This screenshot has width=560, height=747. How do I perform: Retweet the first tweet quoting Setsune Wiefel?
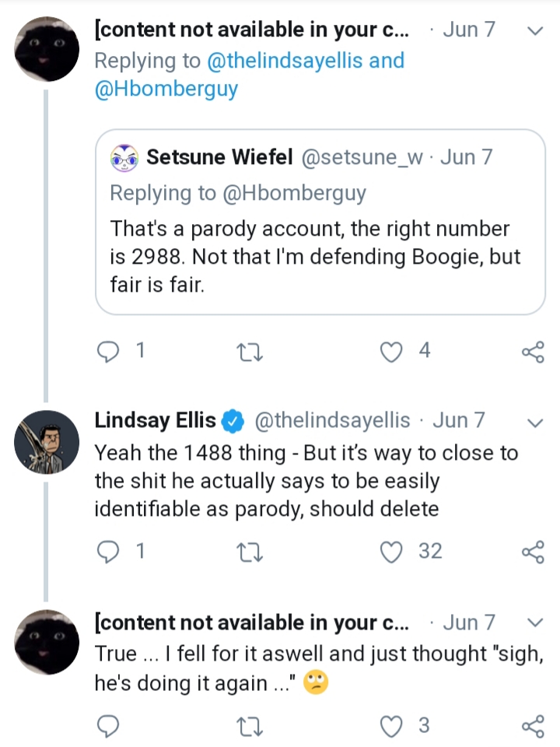coord(250,353)
